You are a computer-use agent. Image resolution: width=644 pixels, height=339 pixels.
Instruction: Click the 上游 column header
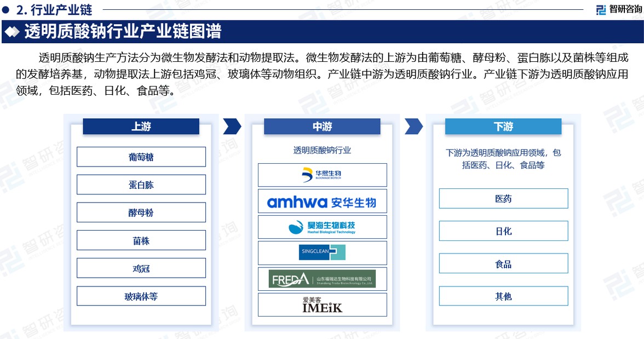click(x=141, y=127)
